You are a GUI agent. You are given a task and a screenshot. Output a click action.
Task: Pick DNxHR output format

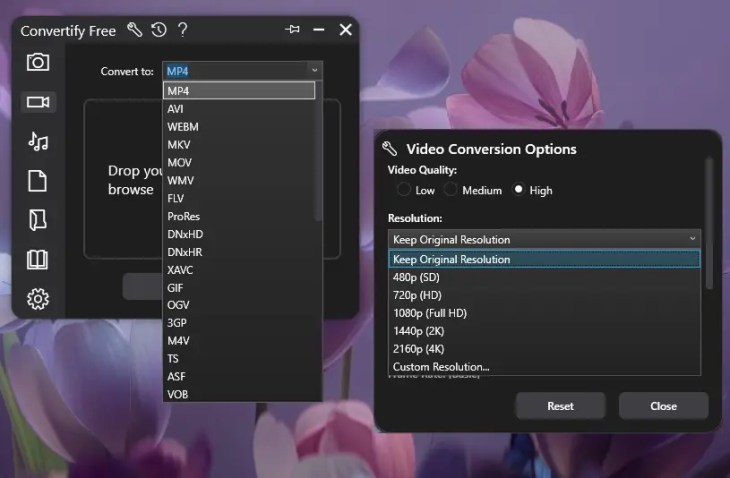pyautogui.click(x=239, y=252)
